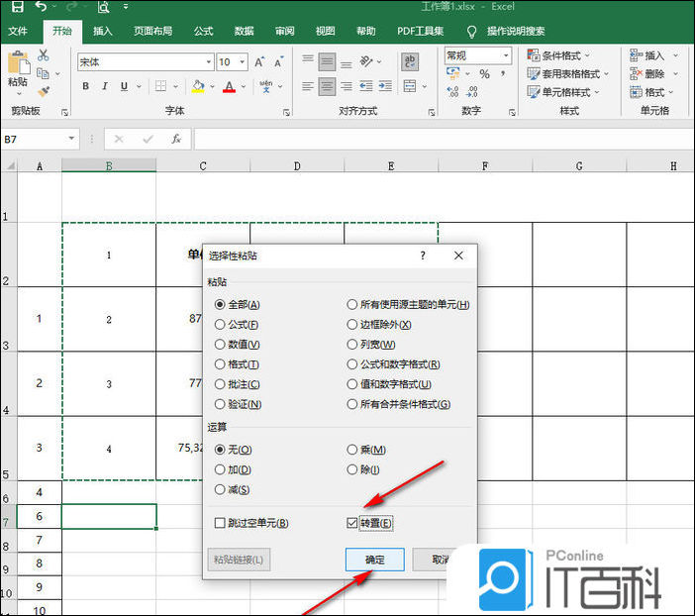Enable the 跳过空单元 checkbox
The width and height of the screenshot is (695, 616).
[221, 523]
